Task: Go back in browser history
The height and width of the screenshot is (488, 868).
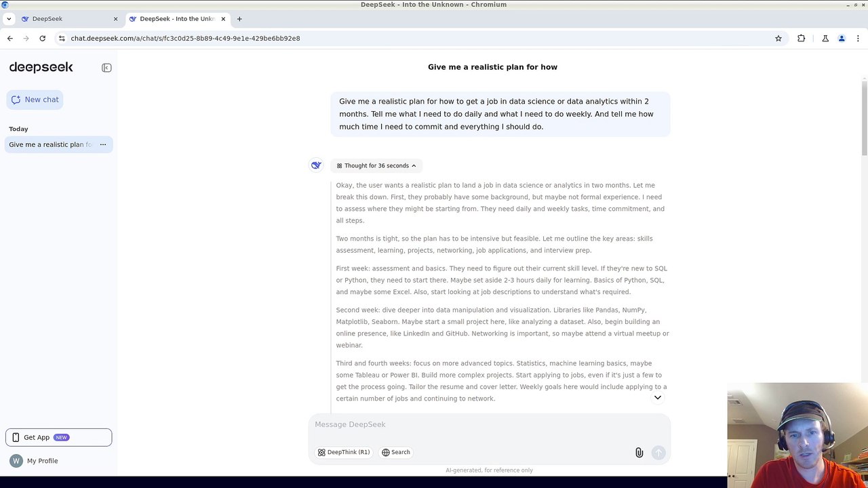Action: coord(10,39)
